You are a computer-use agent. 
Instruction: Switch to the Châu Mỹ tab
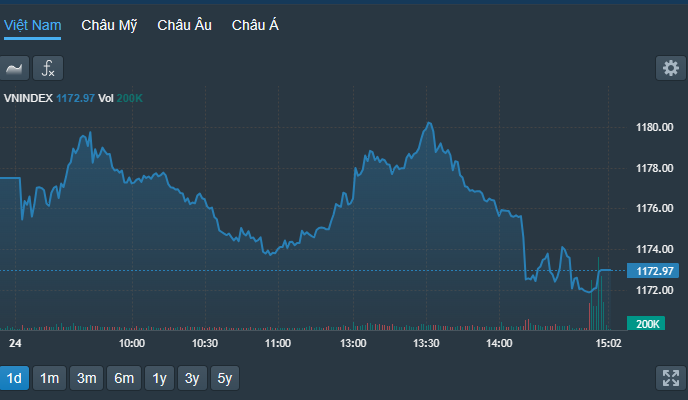pos(109,25)
